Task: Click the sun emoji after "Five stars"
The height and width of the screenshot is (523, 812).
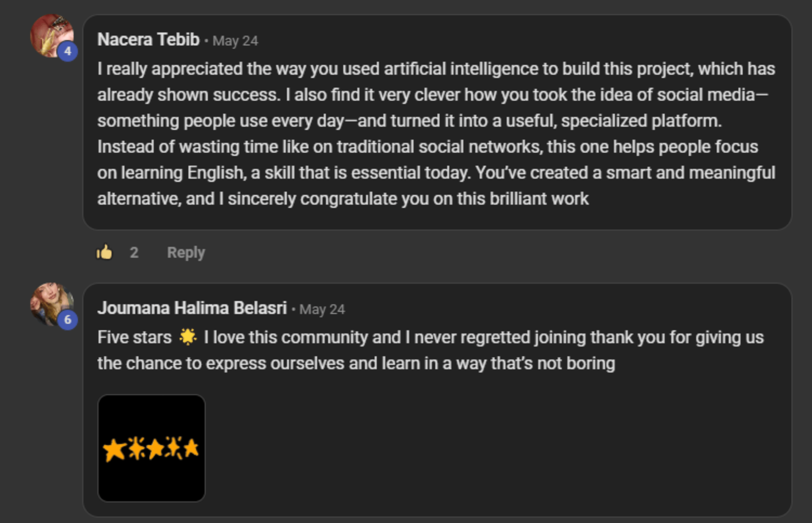Action: tap(188, 337)
